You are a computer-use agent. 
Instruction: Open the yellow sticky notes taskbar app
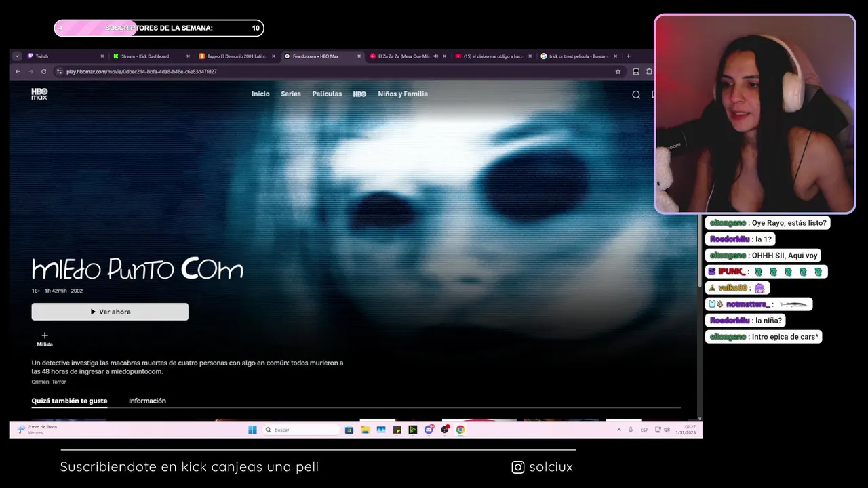(397, 430)
